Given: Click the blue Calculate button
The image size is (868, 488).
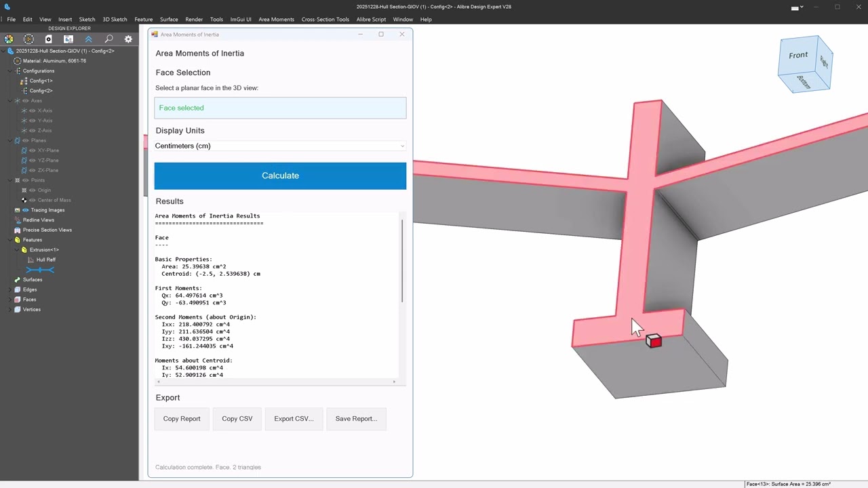Looking at the screenshot, I should click(x=280, y=176).
